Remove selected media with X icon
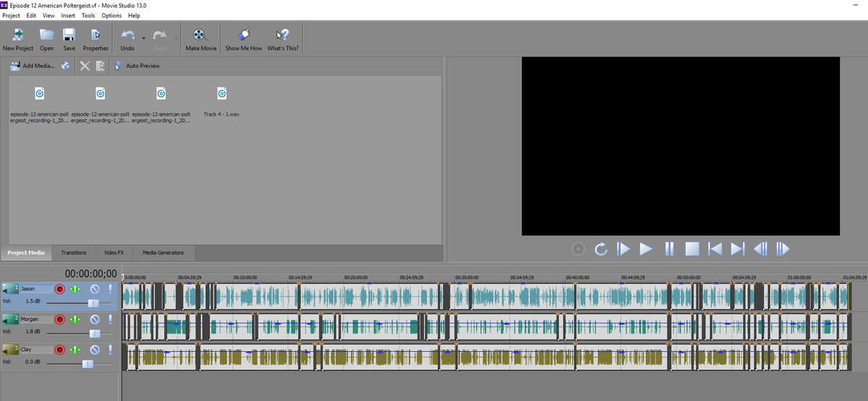The width and height of the screenshot is (868, 401). click(85, 66)
